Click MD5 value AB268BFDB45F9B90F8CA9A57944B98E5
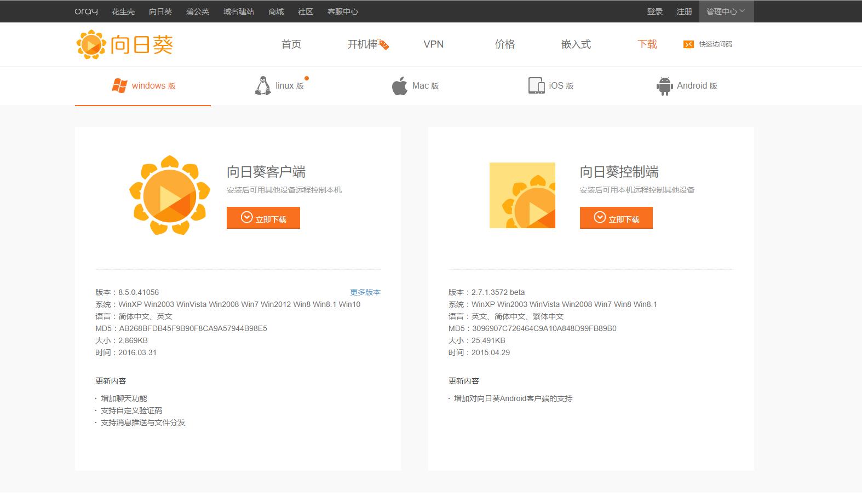Screen dimensions: 862x504 coord(193,328)
